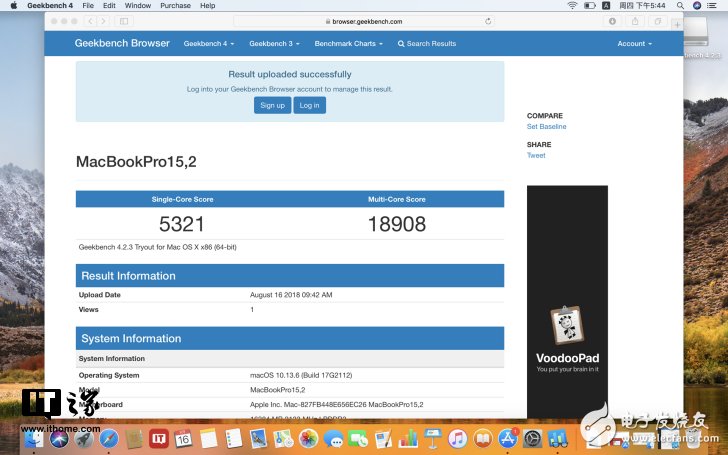728x455 pixels.
Task: Click the Set Baseline link
Action: 546,127
